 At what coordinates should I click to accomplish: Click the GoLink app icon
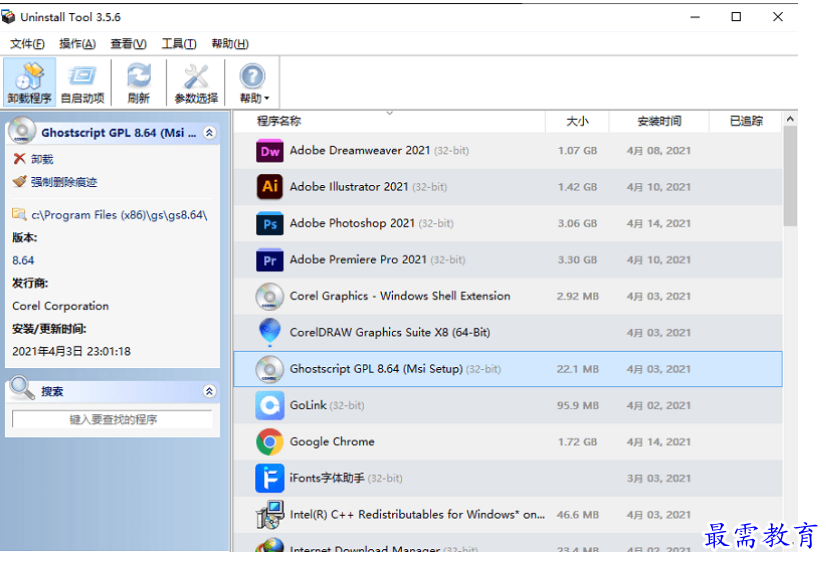click(270, 405)
